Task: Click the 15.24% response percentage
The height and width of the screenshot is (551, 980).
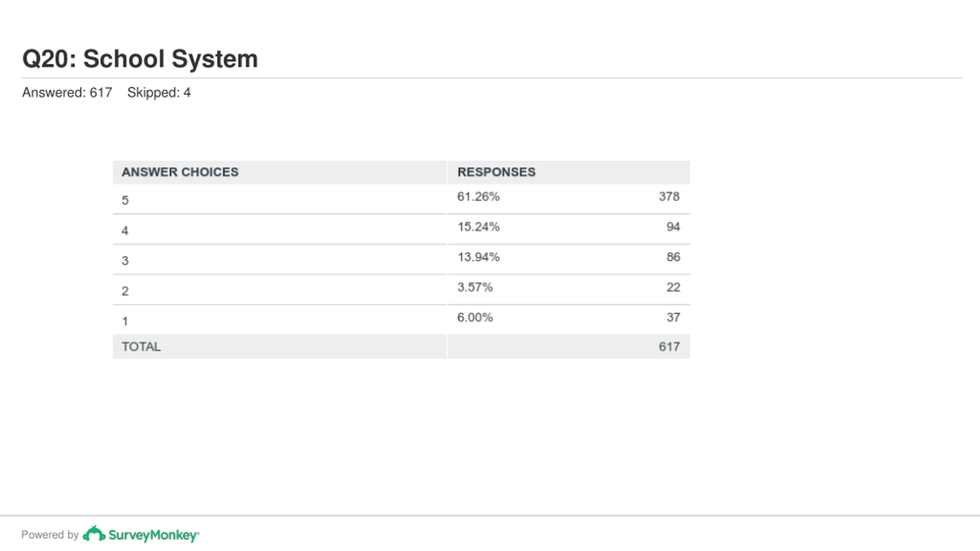Action: (x=479, y=227)
